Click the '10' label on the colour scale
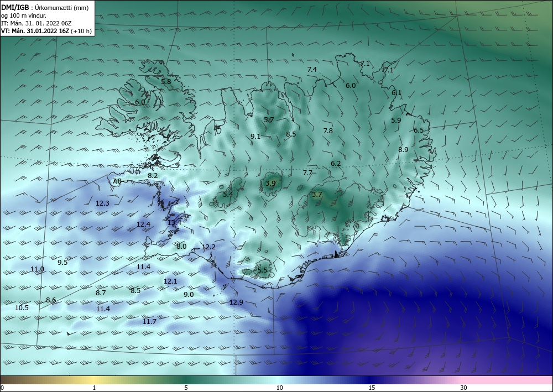The width and height of the screenshot is (553, 392). click(279, 388)
